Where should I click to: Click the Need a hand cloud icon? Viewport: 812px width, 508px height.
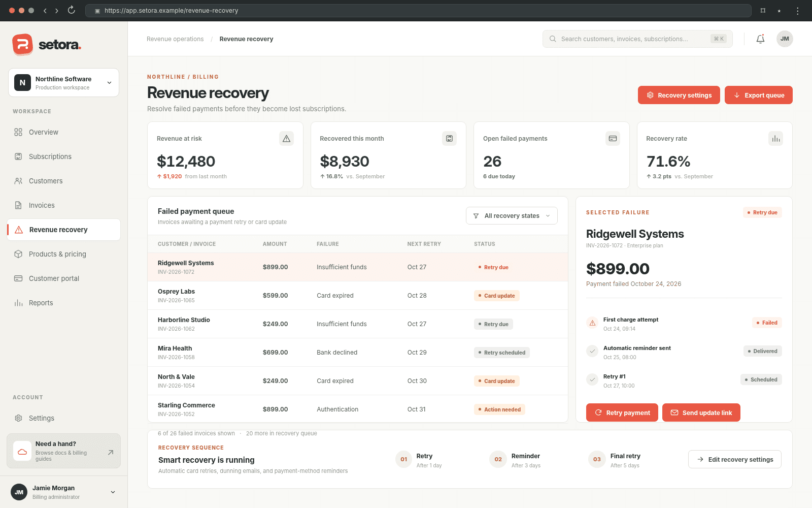(22, 451)
